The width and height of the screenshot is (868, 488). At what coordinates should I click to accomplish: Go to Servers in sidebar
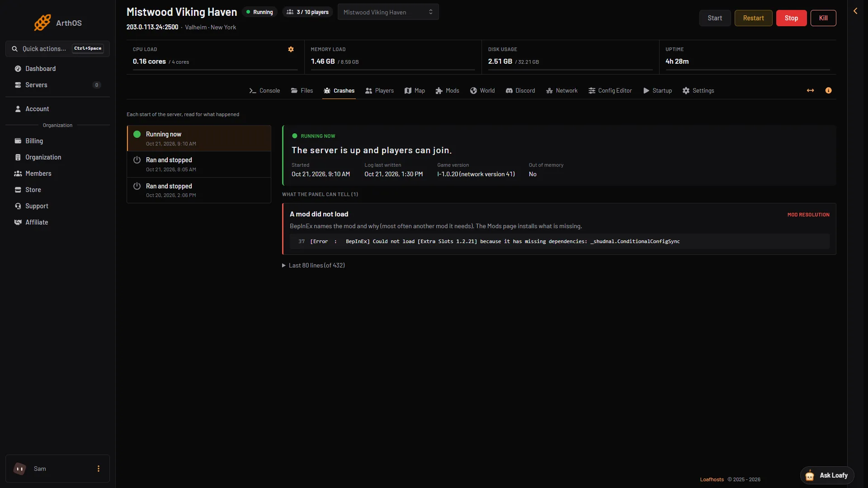[x=57, y=85]
